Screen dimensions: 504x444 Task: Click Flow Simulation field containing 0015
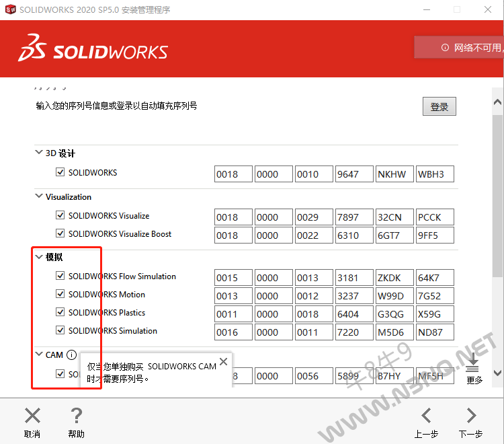[233, 278]
